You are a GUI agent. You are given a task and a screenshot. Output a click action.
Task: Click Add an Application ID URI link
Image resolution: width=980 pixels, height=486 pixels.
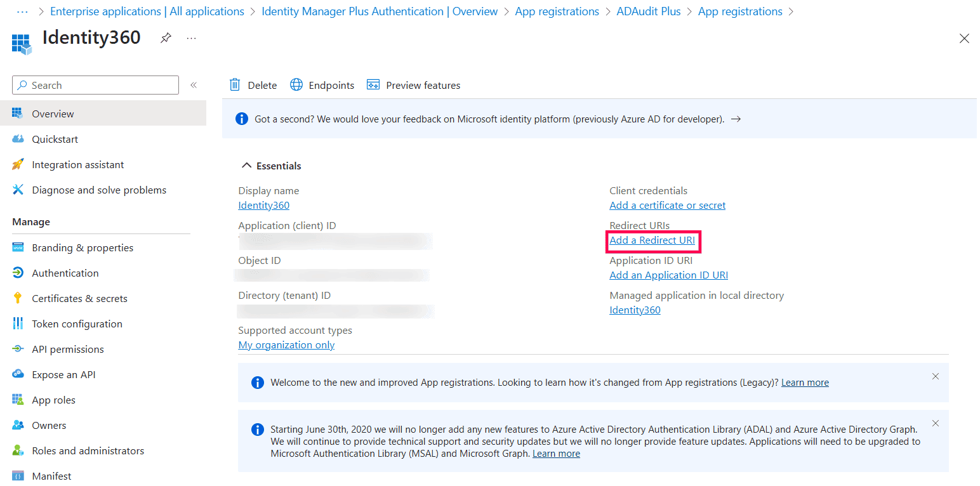668,275
